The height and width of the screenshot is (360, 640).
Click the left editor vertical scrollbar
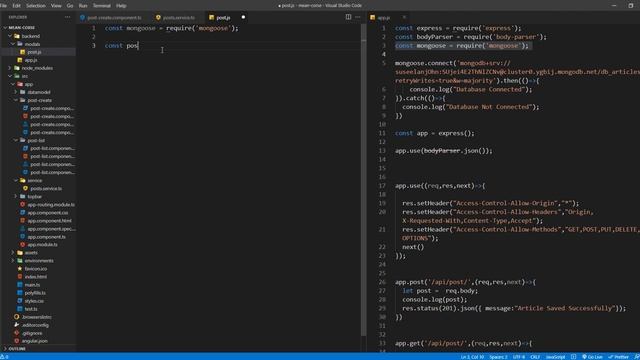tap(363, 180)
